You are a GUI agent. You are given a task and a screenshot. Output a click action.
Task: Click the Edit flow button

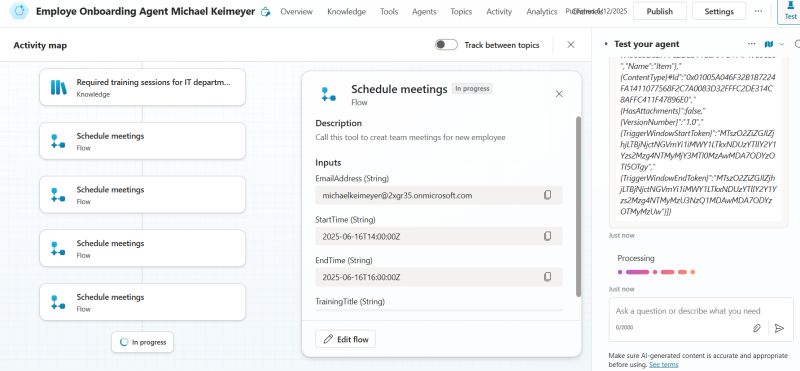click(345, 339)
